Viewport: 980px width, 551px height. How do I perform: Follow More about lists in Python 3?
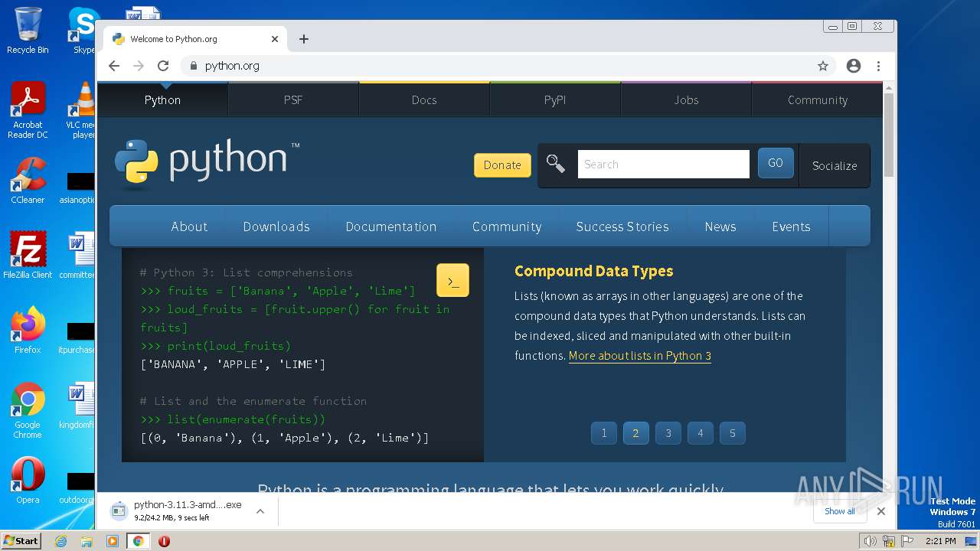point(639,356)
